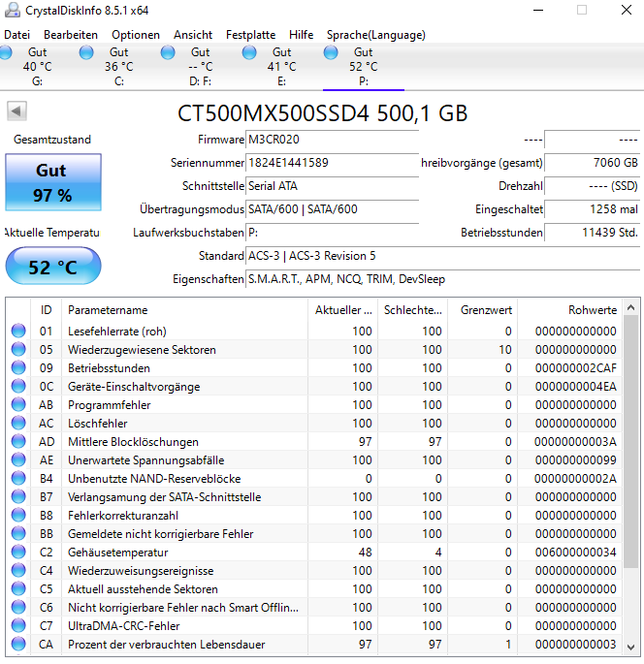The image size is (644, 664).
Task: Click status icon for Wiederzuweisungsereignisse
Action: pos(18,570)
